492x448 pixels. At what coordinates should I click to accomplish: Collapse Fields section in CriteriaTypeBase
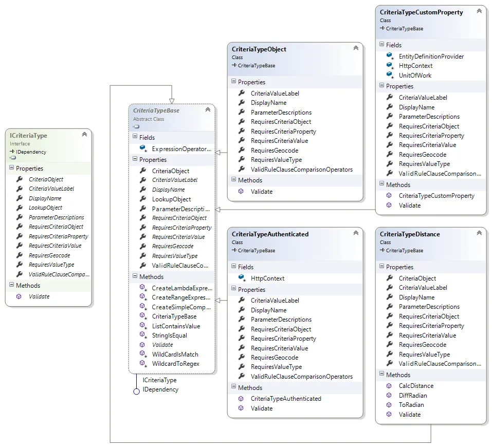[x=135, y=136]
